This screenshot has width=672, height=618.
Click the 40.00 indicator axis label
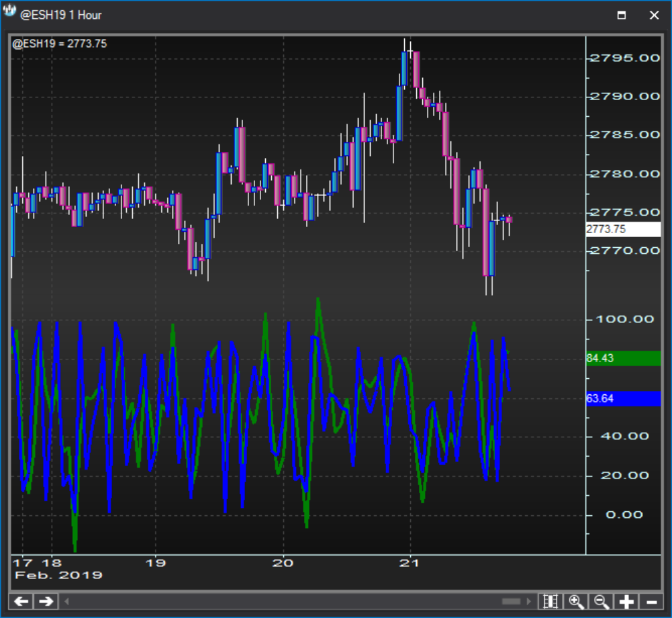[625, 437]
